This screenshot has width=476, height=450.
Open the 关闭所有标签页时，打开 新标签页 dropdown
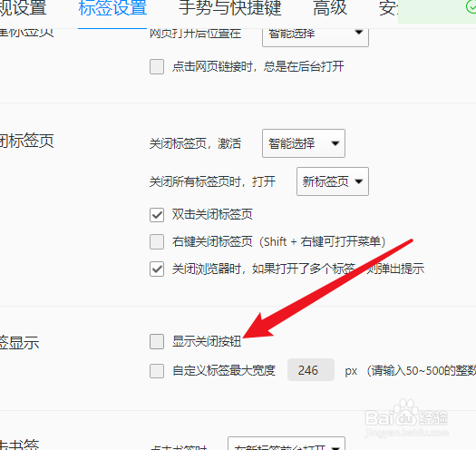333,181
